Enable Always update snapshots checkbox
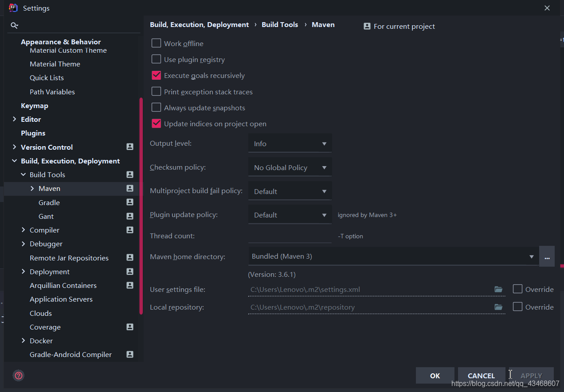Image resolution: width=564 pixels, height=392 pixels. coord(156,107)
